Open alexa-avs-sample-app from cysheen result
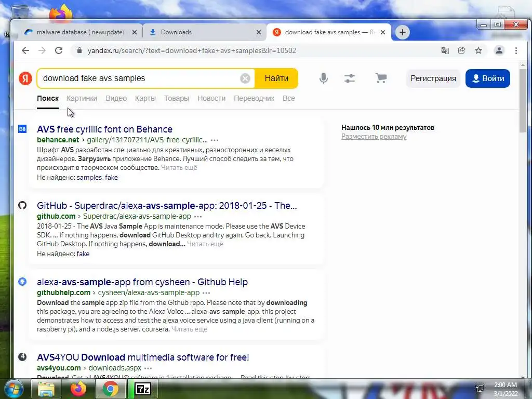This screenshot has width=532, height=399. (x=142, y=282)
